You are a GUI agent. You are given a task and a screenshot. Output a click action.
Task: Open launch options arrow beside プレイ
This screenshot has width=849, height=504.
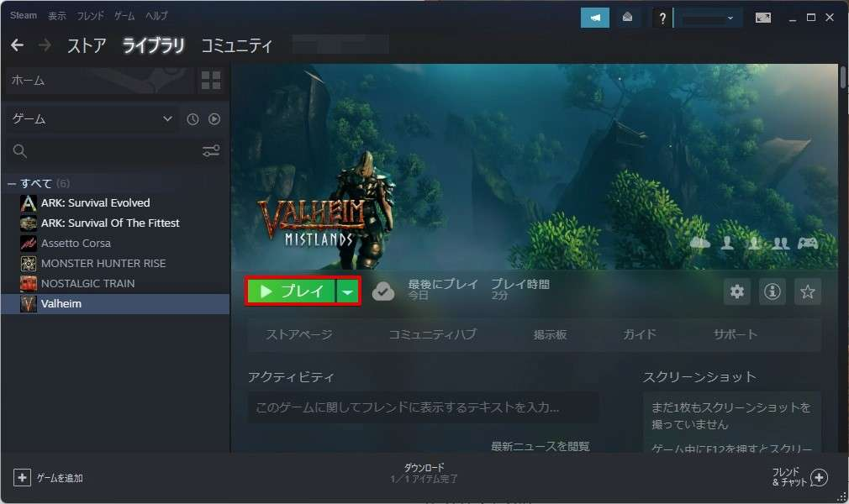pyautogui.click(x=348, y=291)
